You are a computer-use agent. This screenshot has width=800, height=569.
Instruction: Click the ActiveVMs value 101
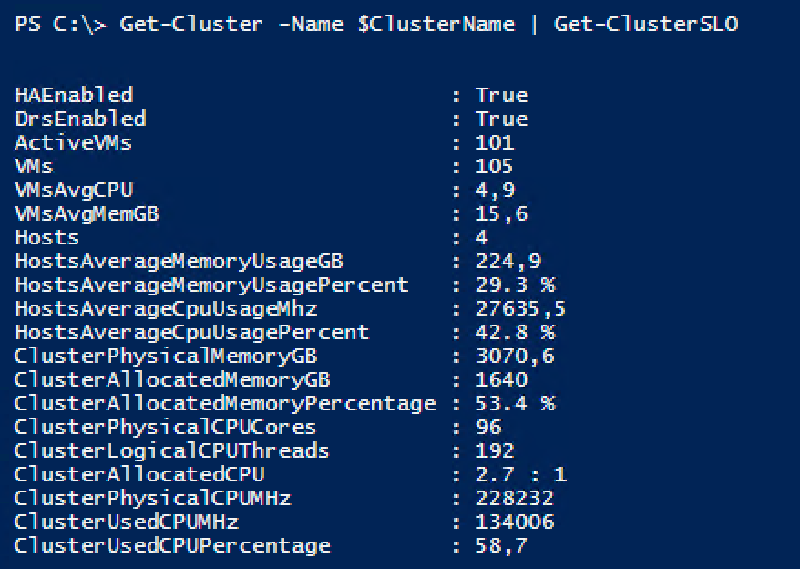point(495,142)
